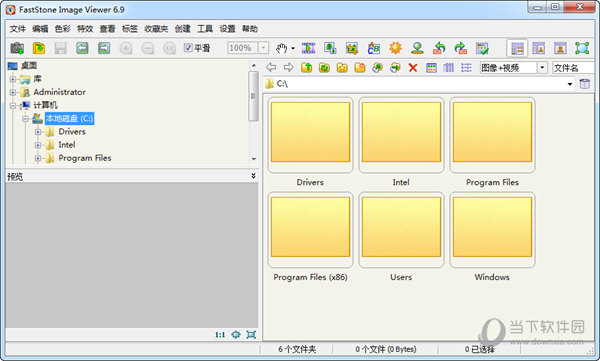Open the 编辑 menu
Image resolution: width=600 pixels, height=361 pixels.
coord(40,29)
